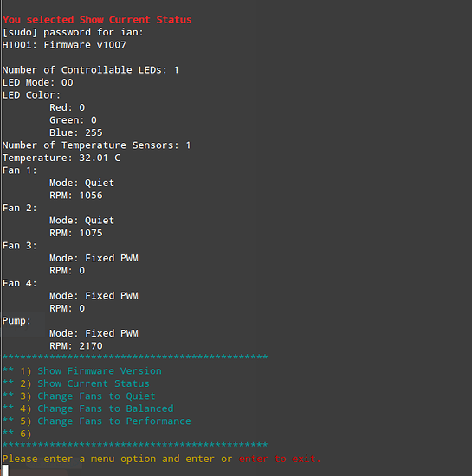Viewport: 472px width, 476px height.
Task: Click the 'Blue: 255' LED color line
Action: (76, 132)
